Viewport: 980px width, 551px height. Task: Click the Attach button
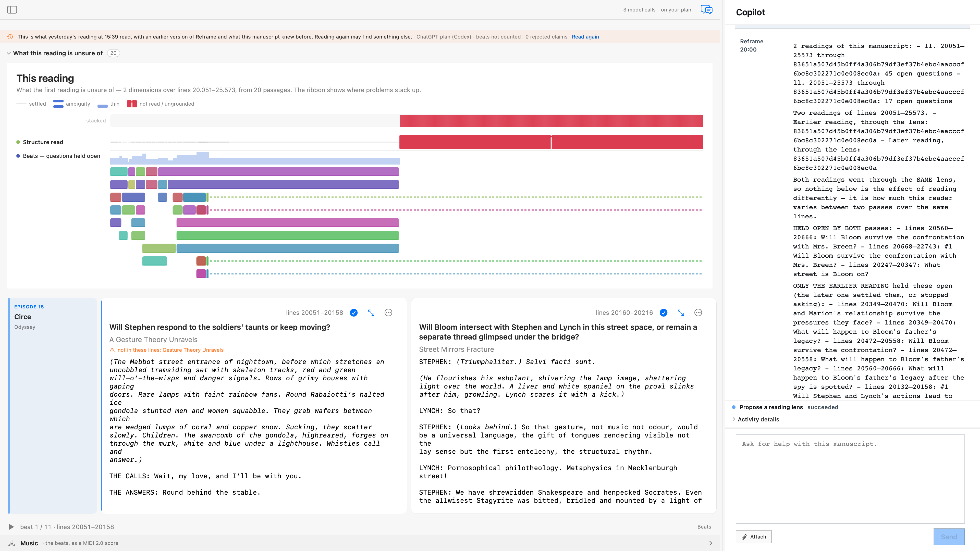click(x=753, y=536)
